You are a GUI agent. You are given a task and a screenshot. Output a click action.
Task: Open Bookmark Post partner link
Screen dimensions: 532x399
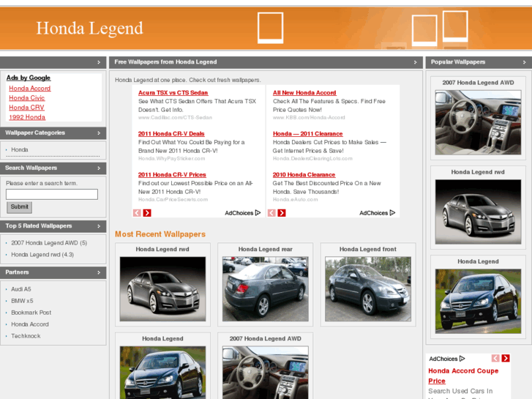pos(31,313)
